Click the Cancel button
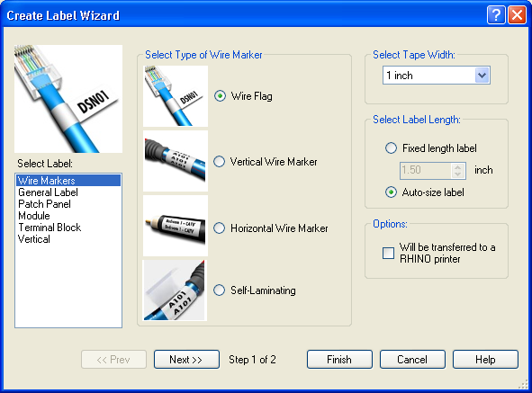The width and height of the screenshot is (532, 393). 412,360
